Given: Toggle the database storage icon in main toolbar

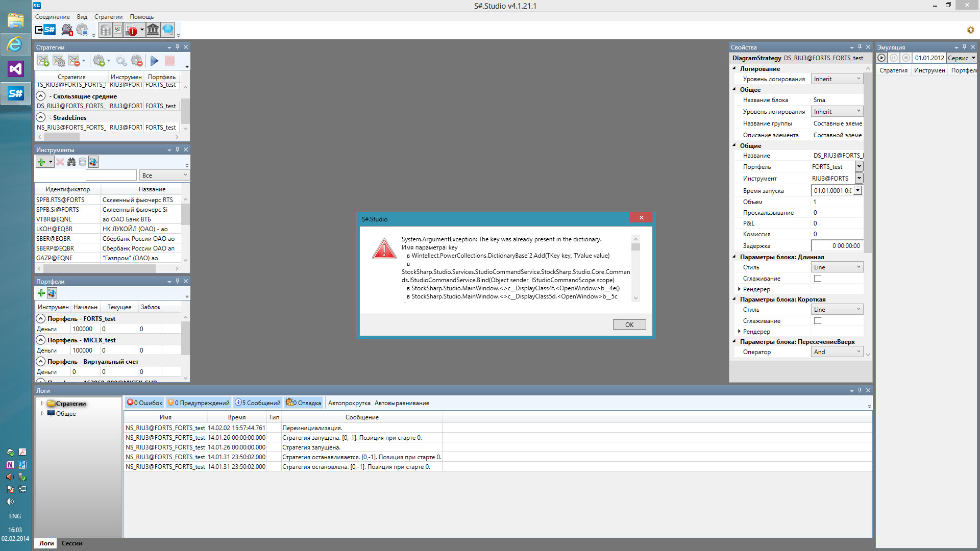Looking at the screenshot, I should point(105,30).
